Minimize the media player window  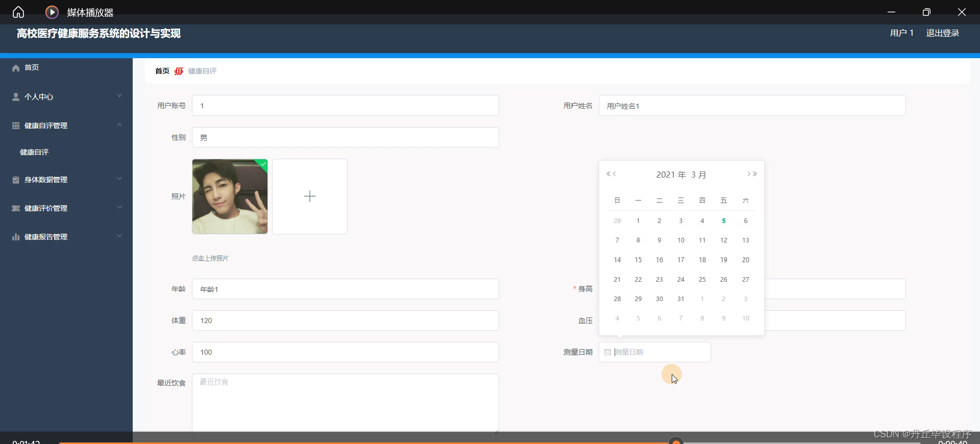(891, 12)
